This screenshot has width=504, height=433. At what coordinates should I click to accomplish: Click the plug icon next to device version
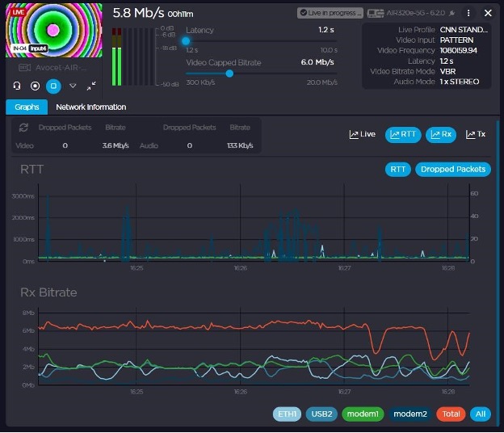(x=451, y=13)
